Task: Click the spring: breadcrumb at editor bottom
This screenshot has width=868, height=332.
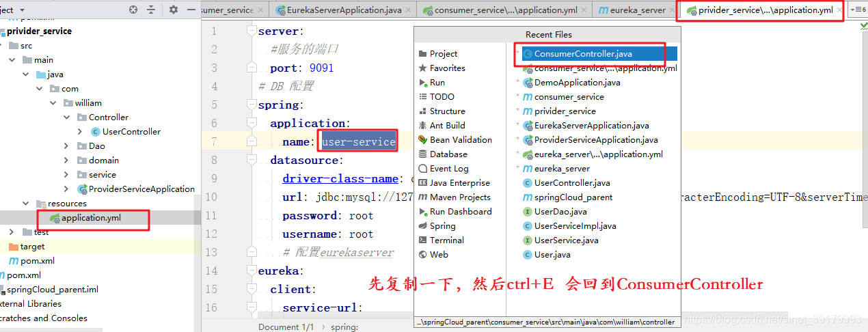Action: [344, 327]
